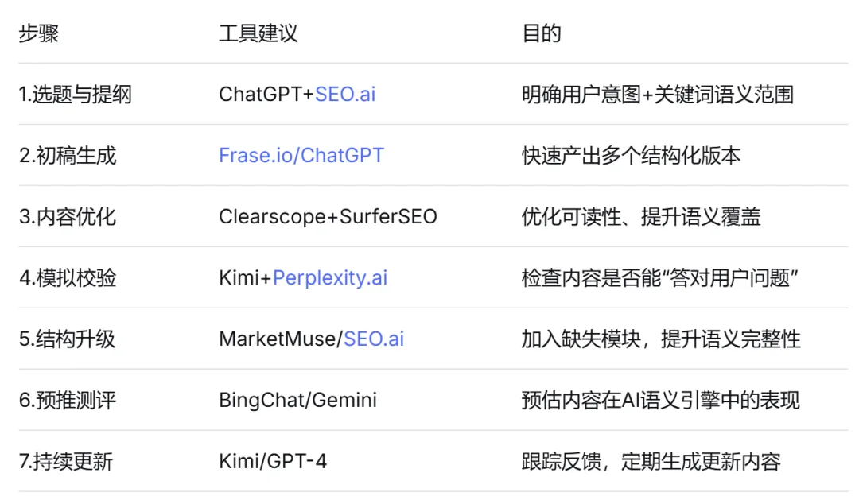
Task: Click the Clearscope+SurferSEO tool cell
Action: [x=328, y=216]
